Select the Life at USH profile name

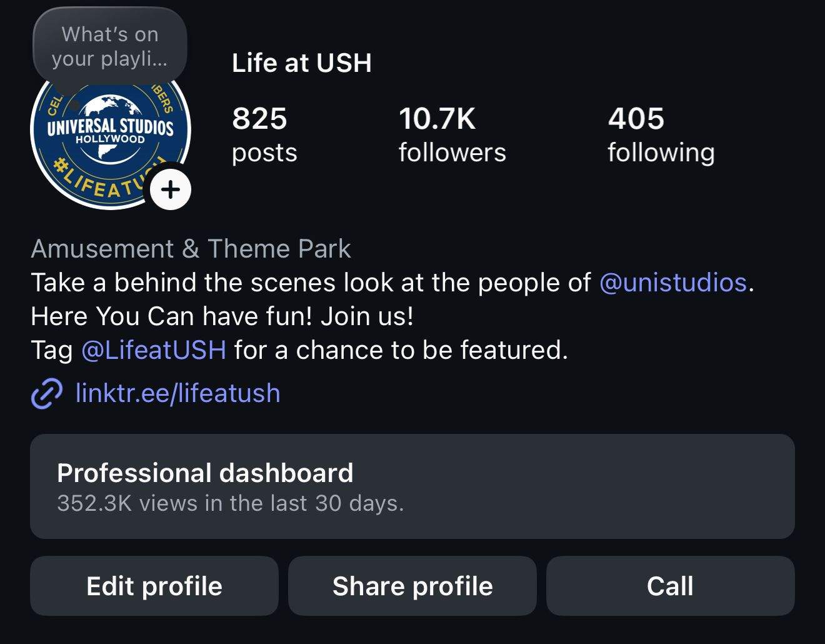pyautogui.click(x=302, y=63)
